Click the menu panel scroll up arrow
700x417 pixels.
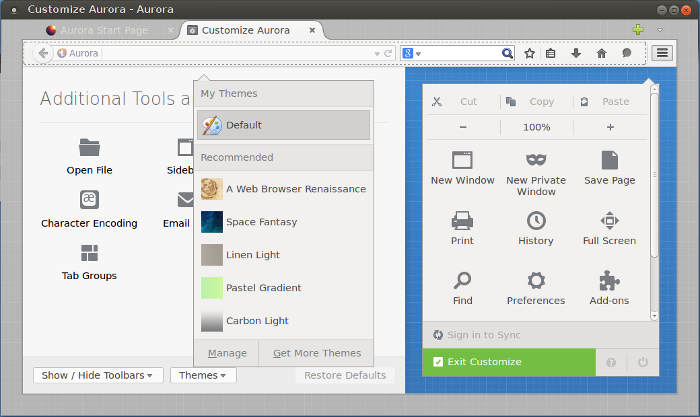point(654,89)
